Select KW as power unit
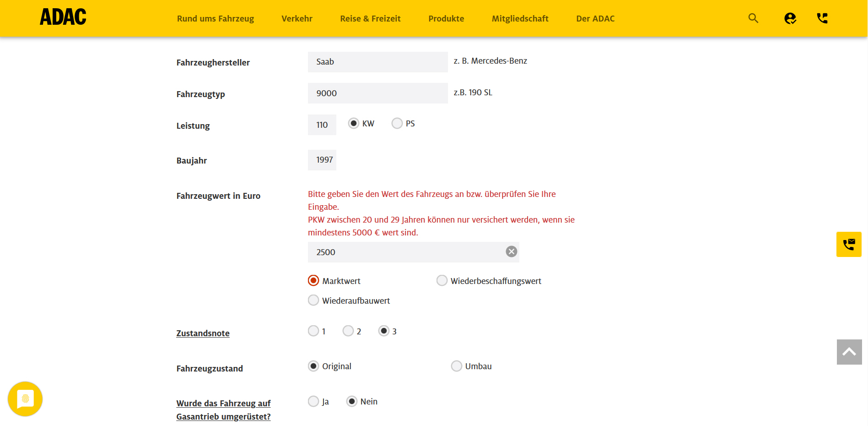 click(354, 123)
